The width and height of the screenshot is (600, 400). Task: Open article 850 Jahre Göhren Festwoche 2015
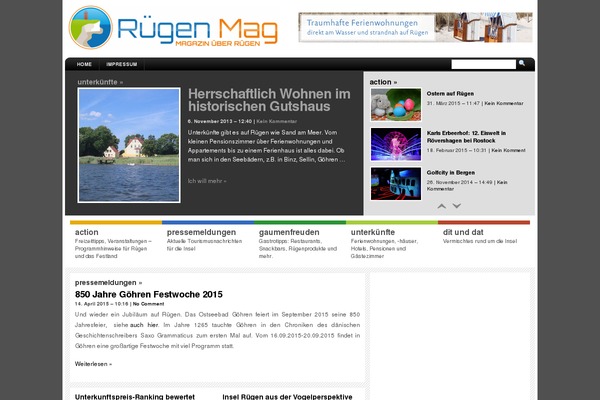tap(148, 294)
